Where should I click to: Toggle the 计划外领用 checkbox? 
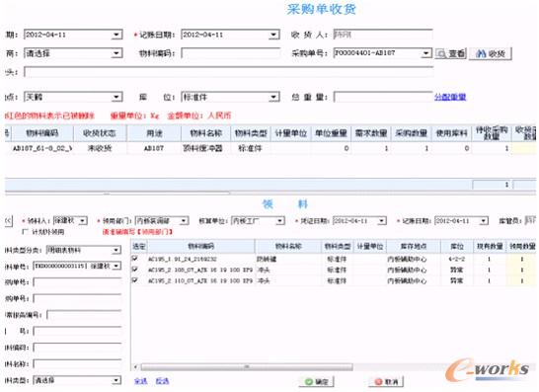(25, 231)
